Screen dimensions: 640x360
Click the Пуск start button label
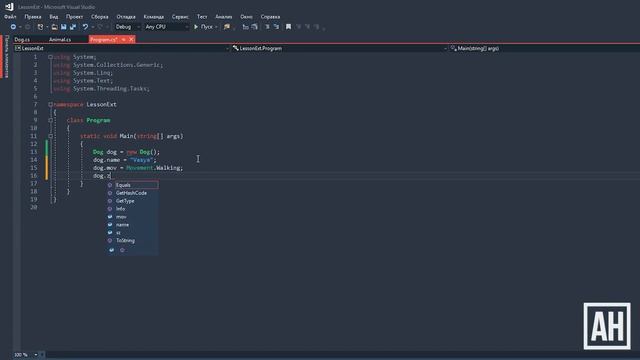pos(207,27)
